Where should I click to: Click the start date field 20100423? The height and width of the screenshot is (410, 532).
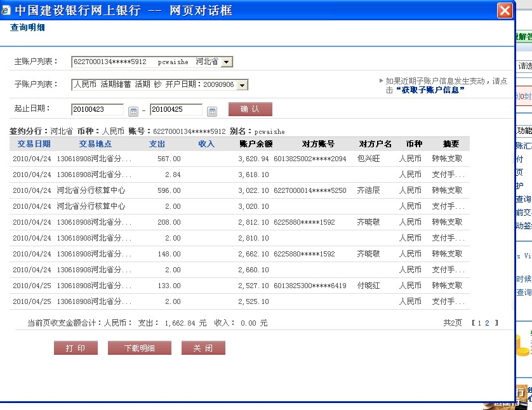click(x=97, y=110)
